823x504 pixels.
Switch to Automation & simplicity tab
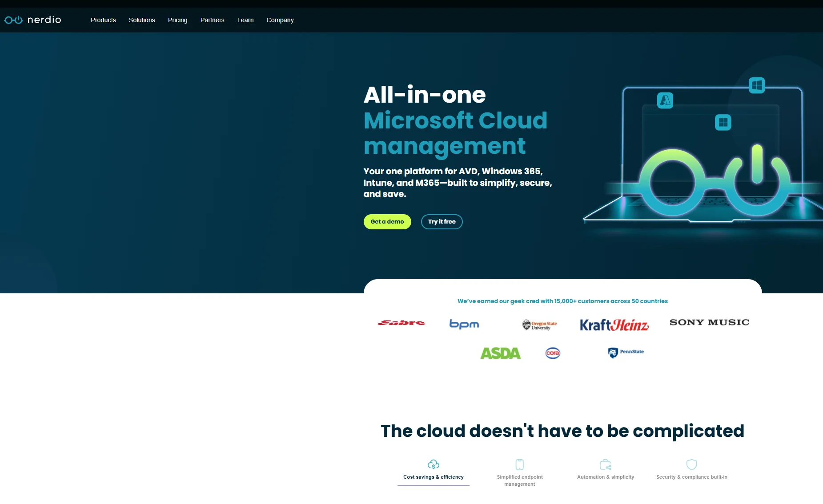[605, 477]
